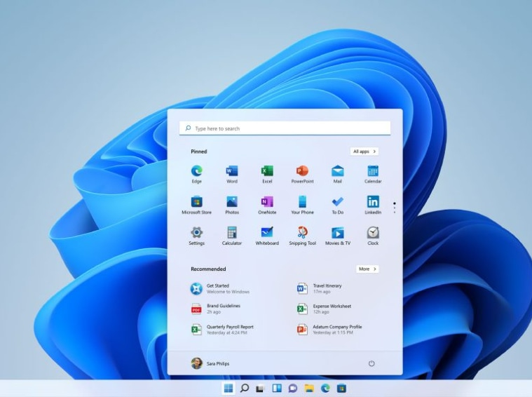Expand the All apps list
This screenshot has height=397, width=532.
point(364,152)
